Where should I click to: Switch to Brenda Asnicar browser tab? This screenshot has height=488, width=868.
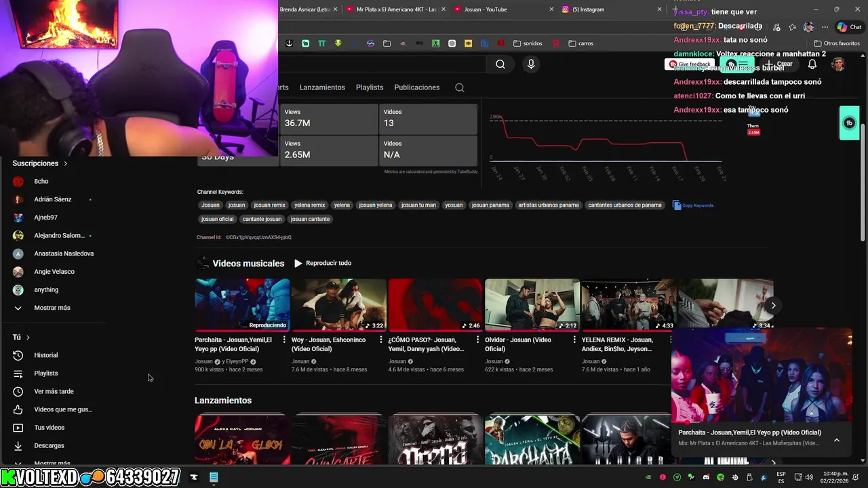(309, 9)
